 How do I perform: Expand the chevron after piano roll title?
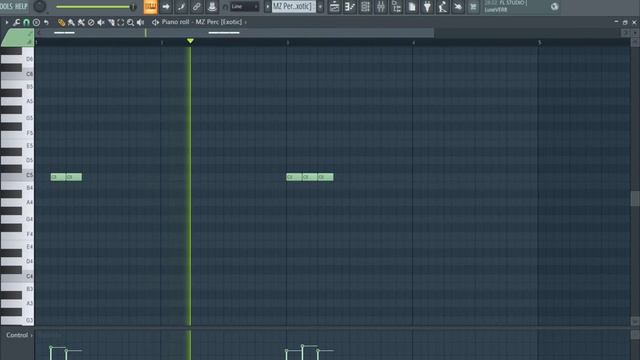245,22
